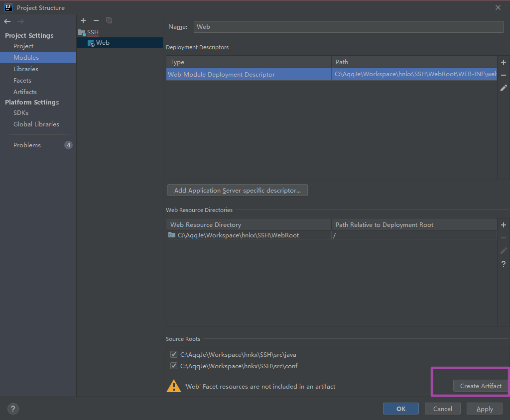Click the SSH\src\java path text

pos(238,355)
